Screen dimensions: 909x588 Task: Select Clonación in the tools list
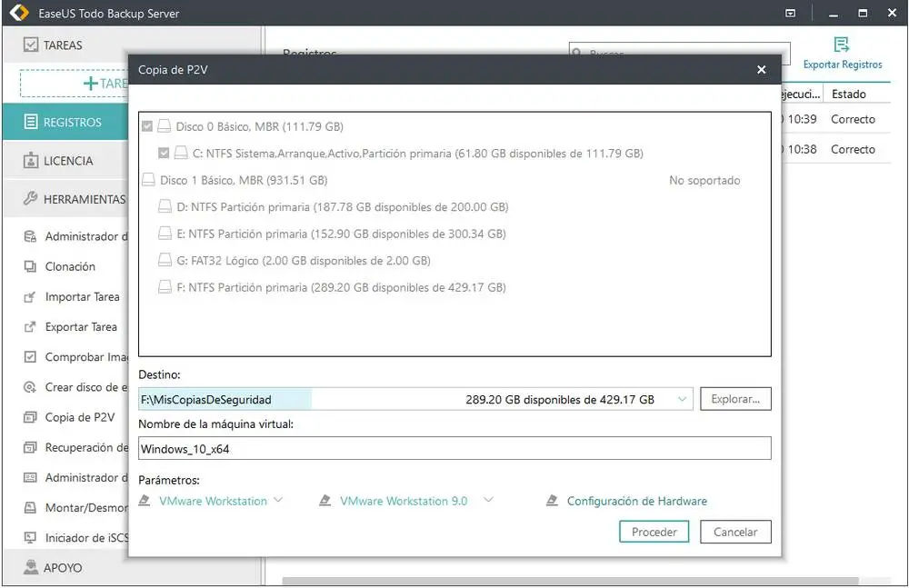click(x=70, y=267)
